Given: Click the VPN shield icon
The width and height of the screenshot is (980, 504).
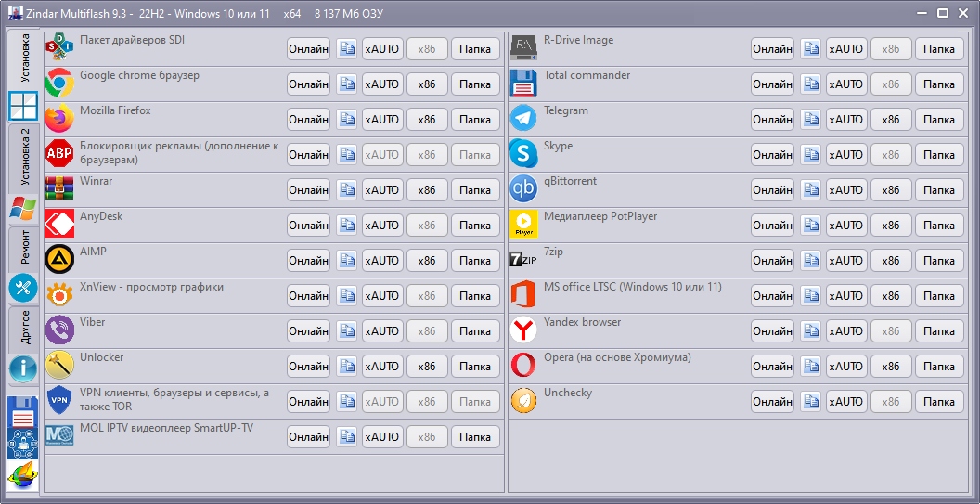Looking at the screenshot, I should coord(59,401).
